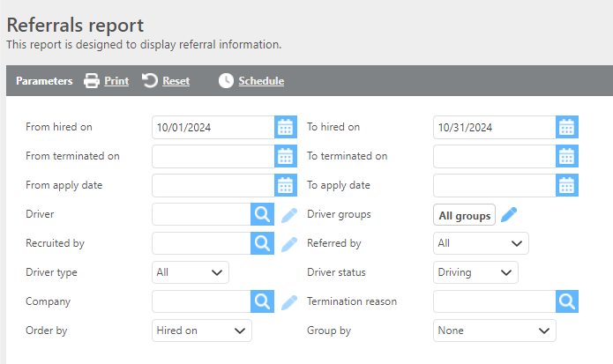
Task: Open the Driver status dropdown
Action: pos(475,272)
